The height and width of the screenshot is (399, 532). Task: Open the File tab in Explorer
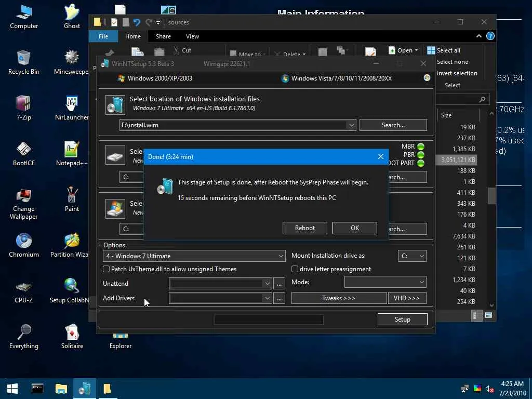(x=103, y=36)
